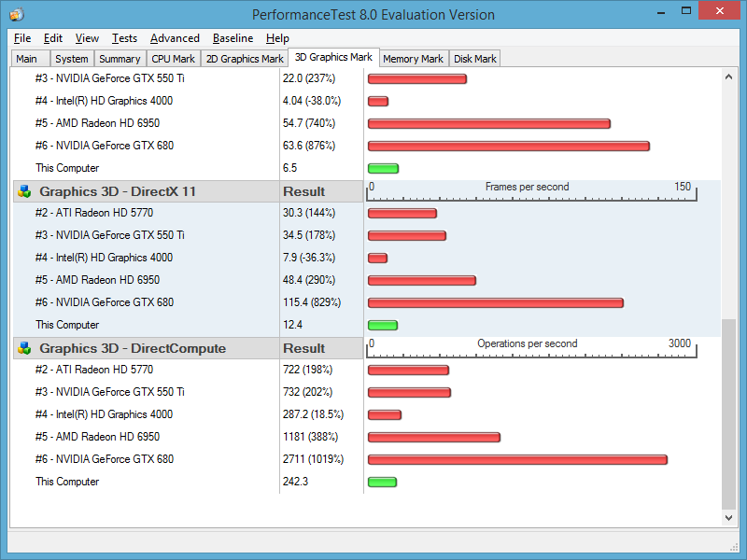Switch to the Disk Mark tab
This screenshot has width=747, height=560.
click(x=475, y=59)
